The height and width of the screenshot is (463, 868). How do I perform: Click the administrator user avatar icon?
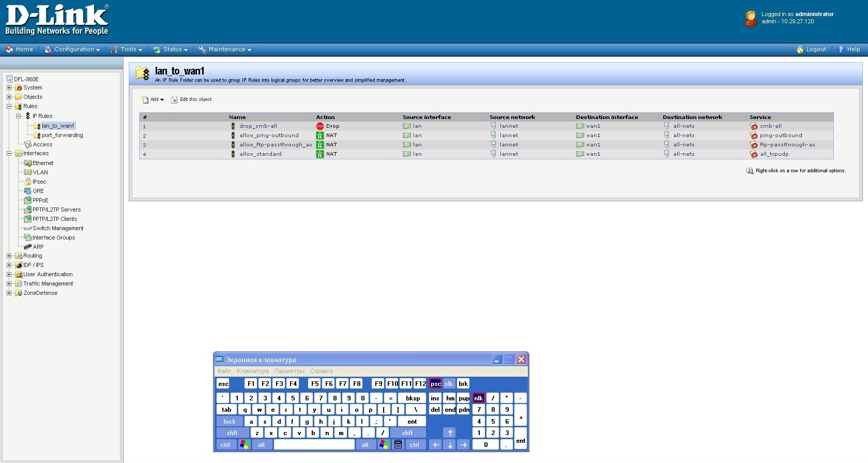tap(751, 18)
